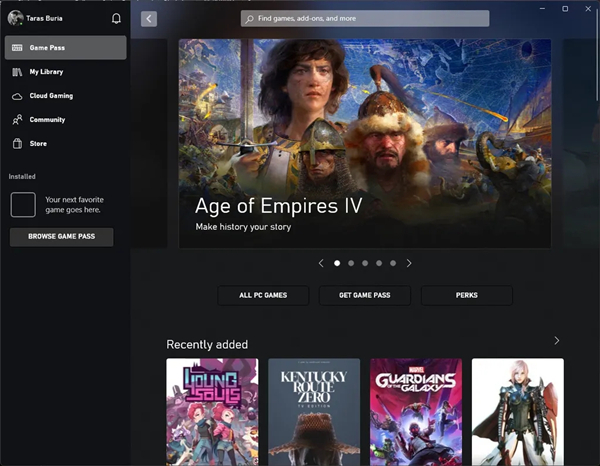This screenshot has height=466, width=600.
Task: Click the Cloud Gaming cloud icon
Action: coord(17,96)
